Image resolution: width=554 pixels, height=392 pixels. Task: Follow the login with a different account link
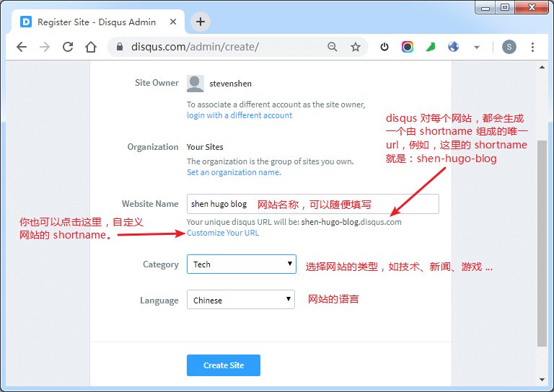coord(239,115)
